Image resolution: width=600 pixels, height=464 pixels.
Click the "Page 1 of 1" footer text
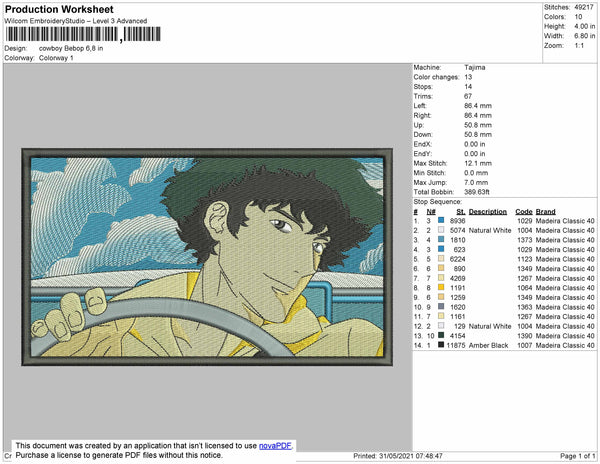pos(578,456)
